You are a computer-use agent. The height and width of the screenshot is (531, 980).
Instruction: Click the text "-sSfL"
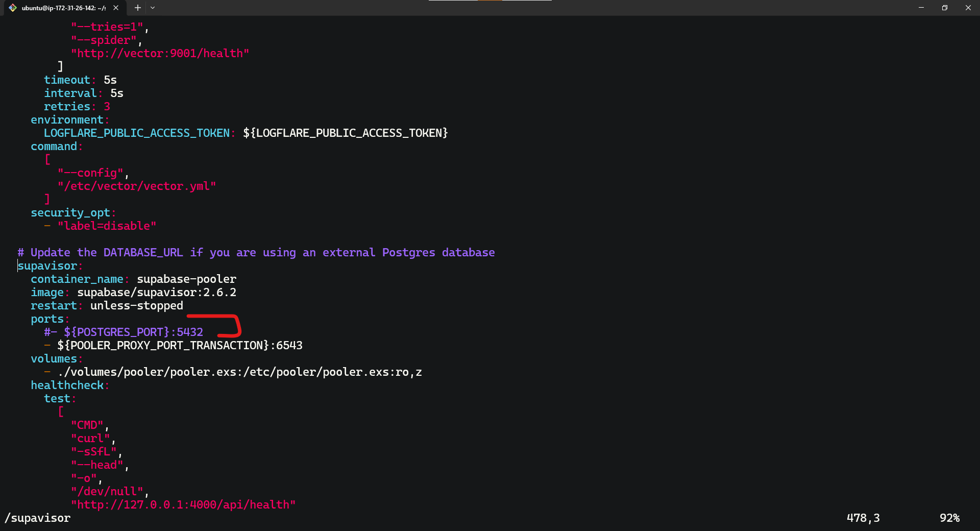tap(94, 452)
